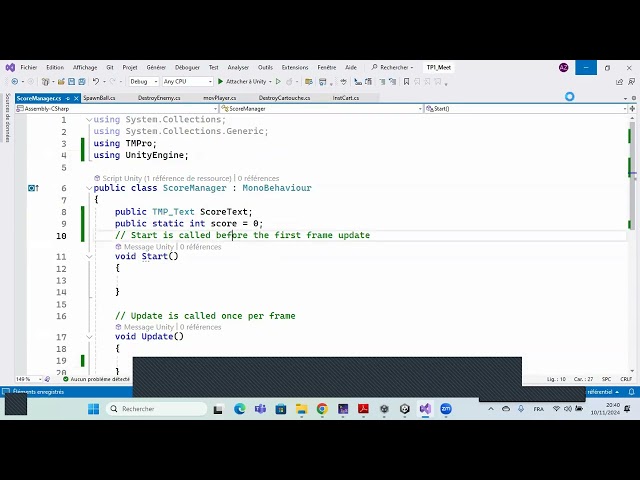Click the Windows taskbar Rechercher field
The width and height of the screenshot is (640, 480).
(x=157, y=409)
